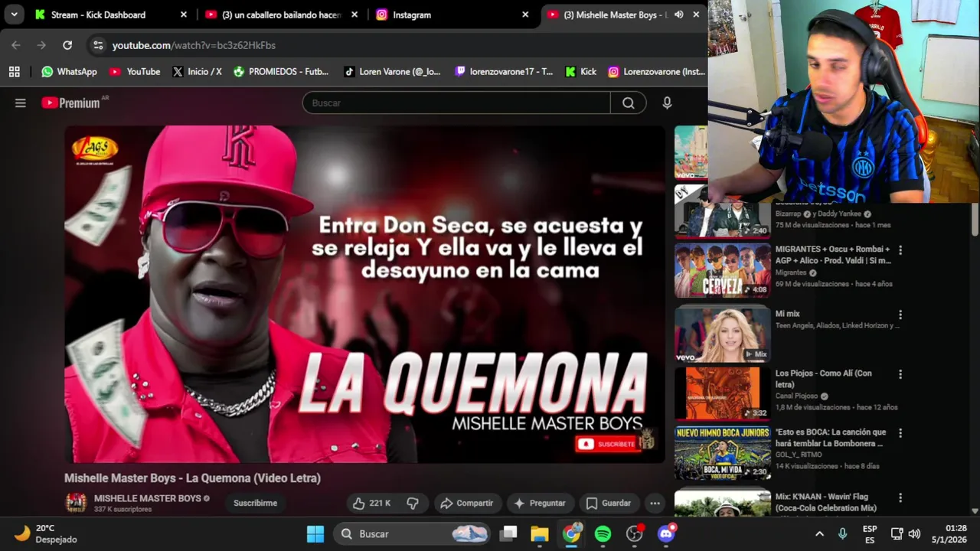Open Task View on the taskbar
Viewport: 980px width, 551px height.
(508, 533)
